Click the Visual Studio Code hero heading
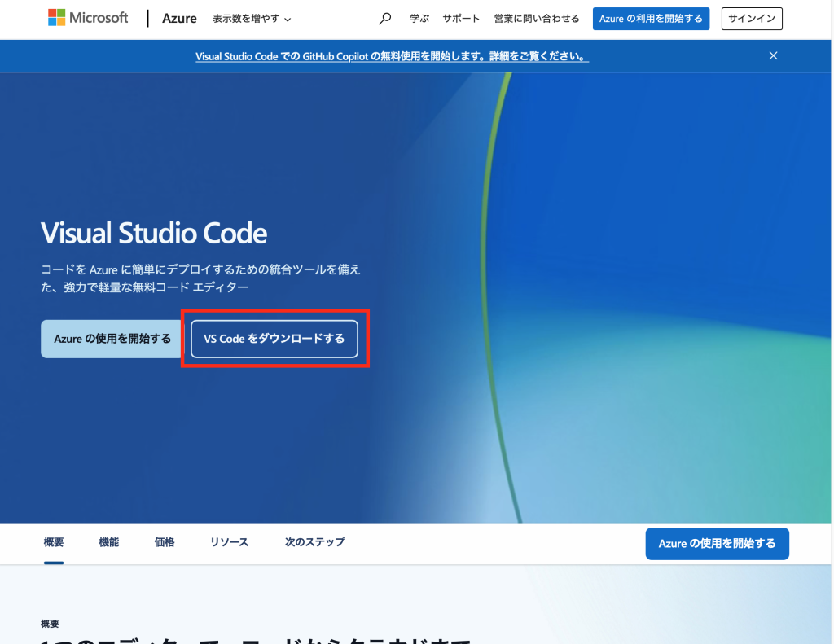 coord(154,234)
